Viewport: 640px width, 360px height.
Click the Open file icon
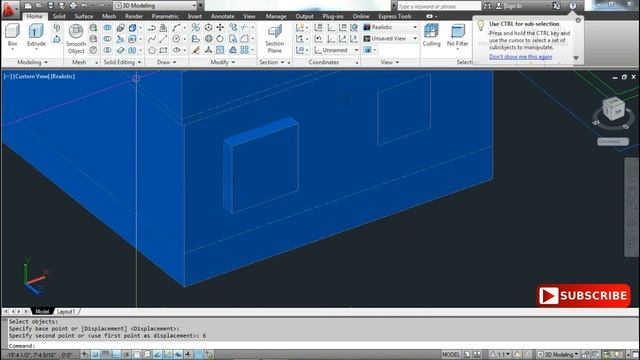point(39,5)
